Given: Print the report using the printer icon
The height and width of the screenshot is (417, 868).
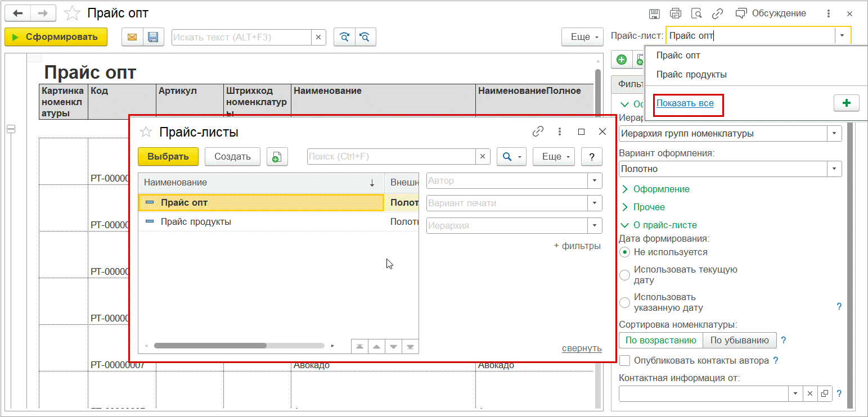Looking at the screenshot, I should [x=676, y=13].
